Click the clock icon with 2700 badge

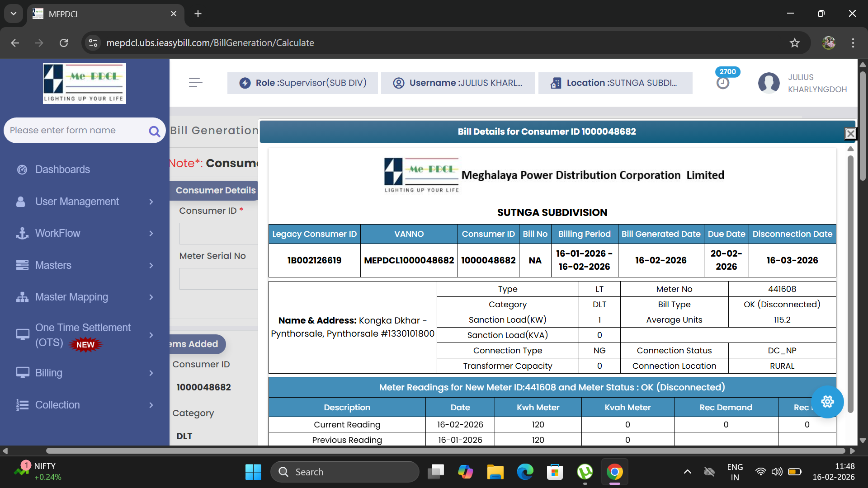723,83
